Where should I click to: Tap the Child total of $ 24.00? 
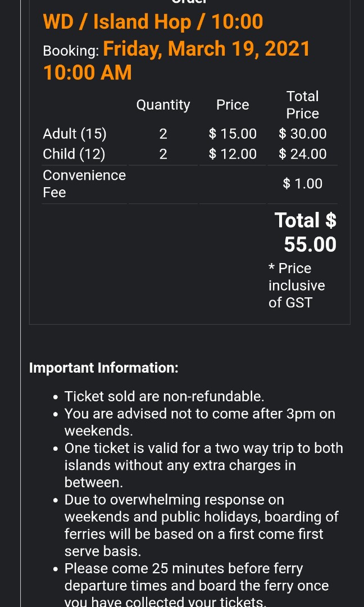[302, 154]
